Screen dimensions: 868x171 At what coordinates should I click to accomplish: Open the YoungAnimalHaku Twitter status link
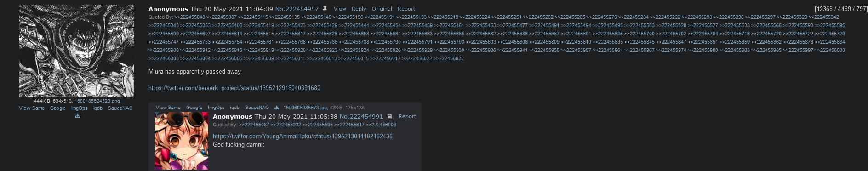[x=303, y=137]
